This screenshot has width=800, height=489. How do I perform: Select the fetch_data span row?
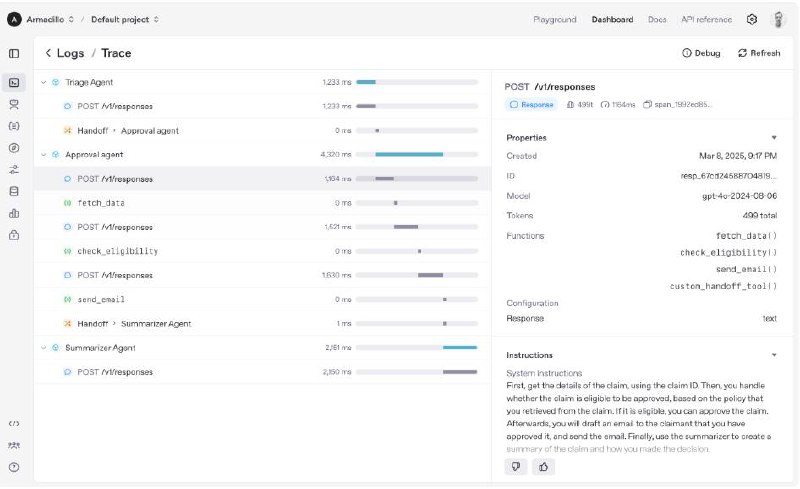click(262, 203)
